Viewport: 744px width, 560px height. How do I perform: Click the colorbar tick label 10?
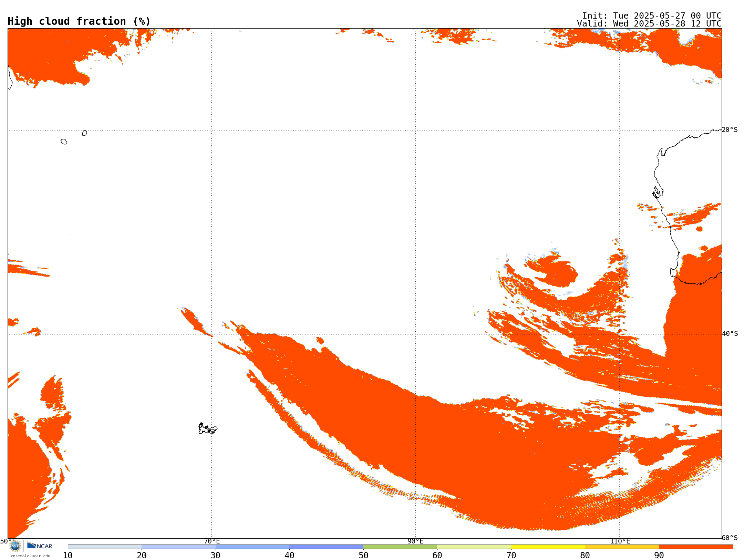(x=68, y=555)
